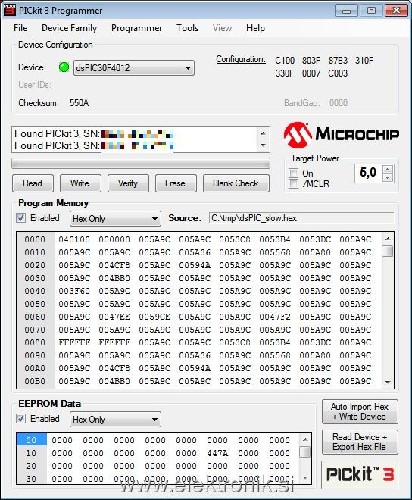Open EEPROM Data Hex Only dropdown

[115, 419]
